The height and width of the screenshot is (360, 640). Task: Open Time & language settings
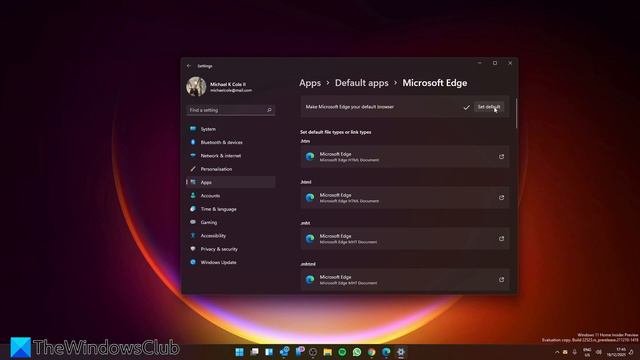coord(231,209)
